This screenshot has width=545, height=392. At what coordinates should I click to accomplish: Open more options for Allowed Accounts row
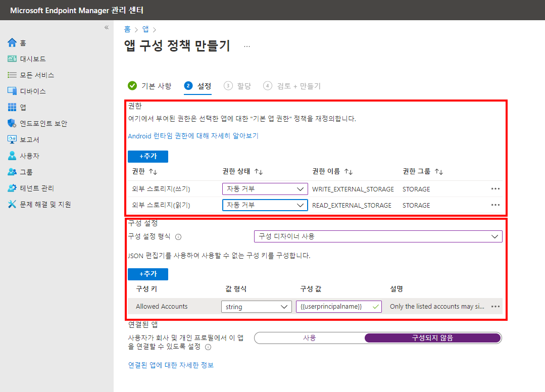click(496, 307)
